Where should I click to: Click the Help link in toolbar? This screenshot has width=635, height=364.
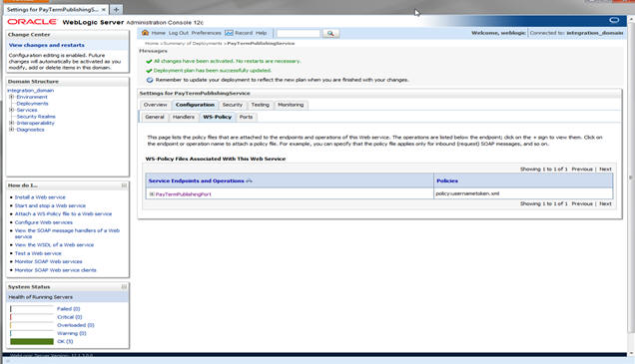(261, 33)
